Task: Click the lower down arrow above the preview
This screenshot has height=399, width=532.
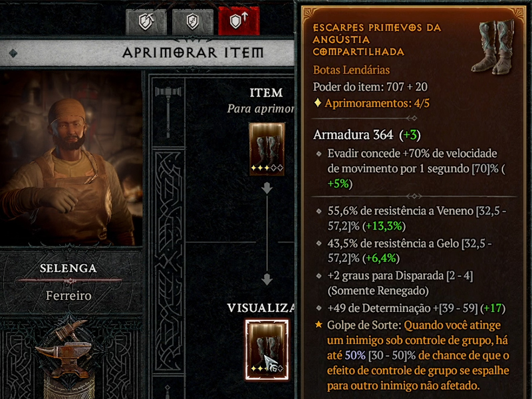Action: [x=267, y=279]
